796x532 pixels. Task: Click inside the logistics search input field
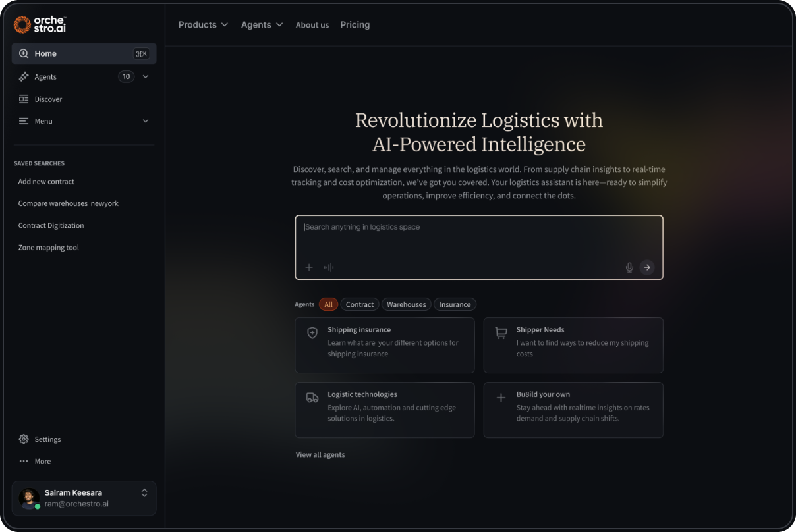[461, 226]
